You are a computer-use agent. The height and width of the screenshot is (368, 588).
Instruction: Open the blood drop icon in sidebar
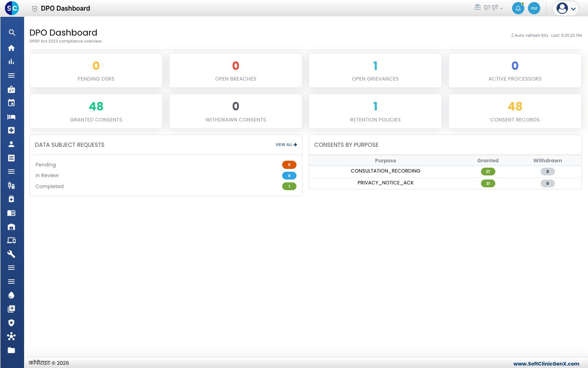click(11, 295)
